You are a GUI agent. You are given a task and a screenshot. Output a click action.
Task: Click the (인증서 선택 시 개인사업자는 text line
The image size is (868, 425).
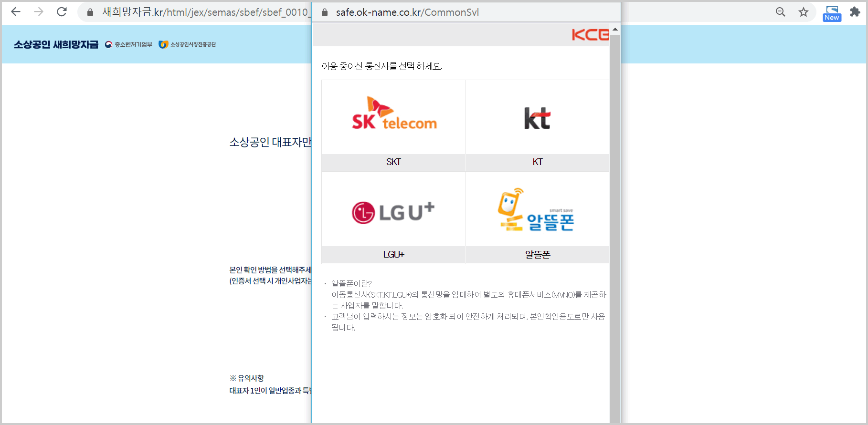(x=270, y=281)
